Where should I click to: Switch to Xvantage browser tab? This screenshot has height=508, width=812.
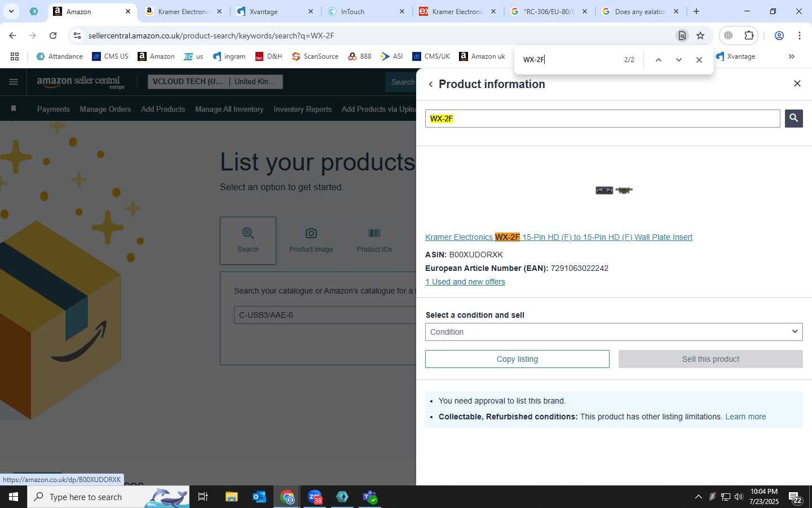(x=275, y=11)
